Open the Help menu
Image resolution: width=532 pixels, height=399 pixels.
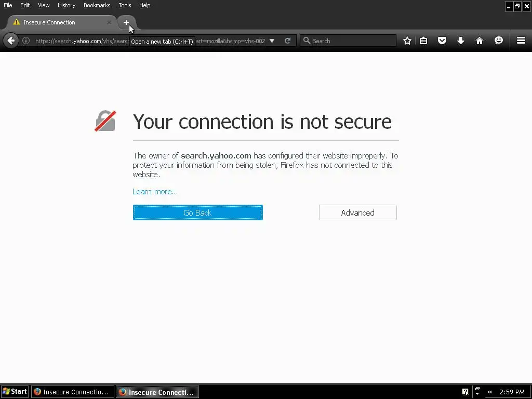coord(145,5)
